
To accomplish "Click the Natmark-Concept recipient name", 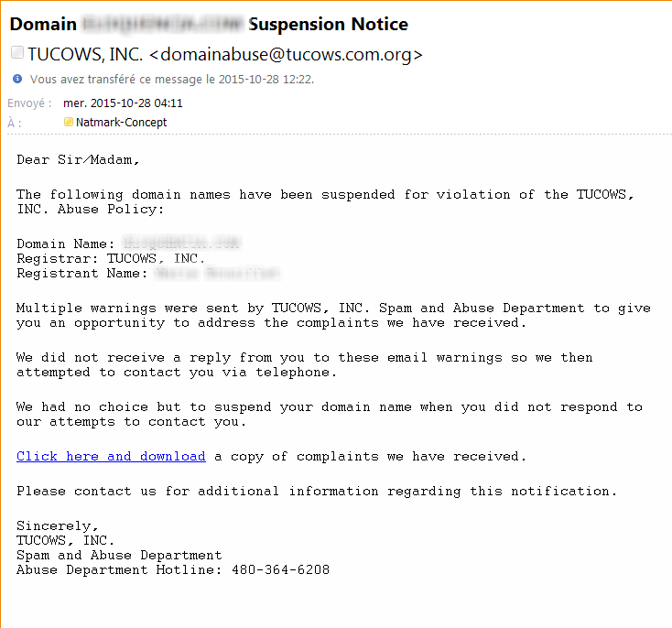I will [121, 123].
